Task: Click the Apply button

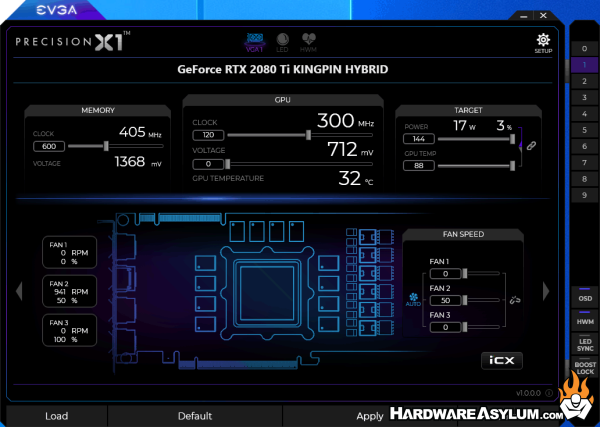Action: [370, 416]
